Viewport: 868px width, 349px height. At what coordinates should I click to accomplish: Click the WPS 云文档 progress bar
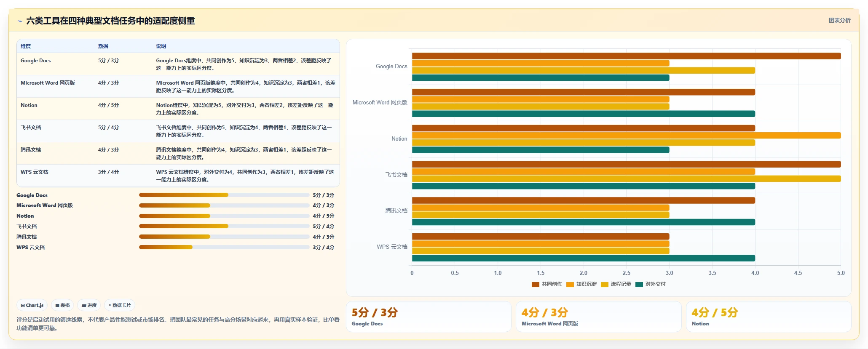[224, 247]
